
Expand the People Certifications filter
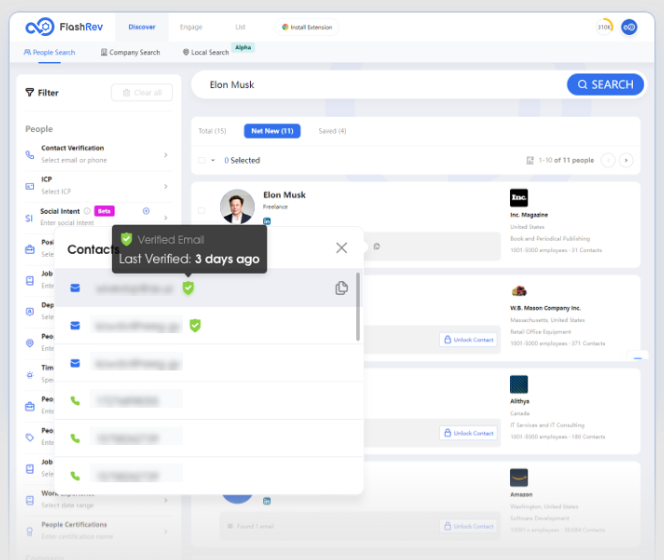point(166,531)
